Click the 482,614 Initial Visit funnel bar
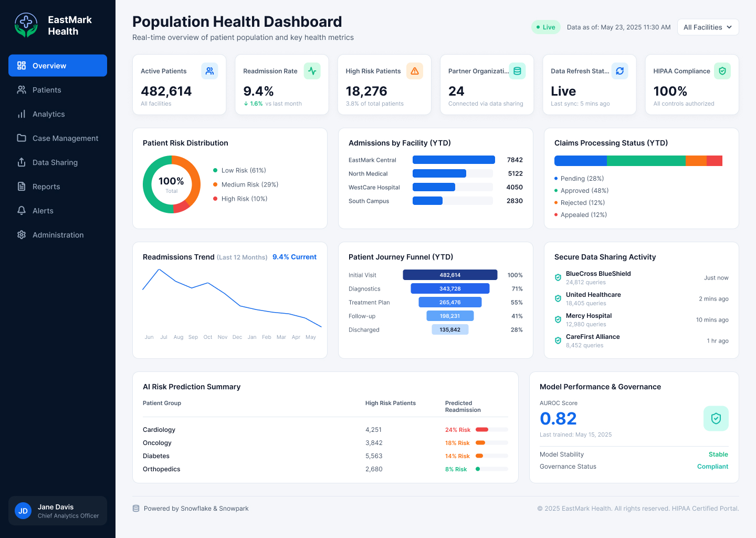This screenshot has height=538, width=756. (x=450, y=275)
